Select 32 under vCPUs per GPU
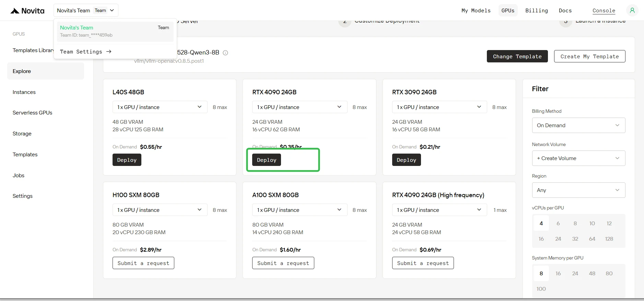This screenshot has width=644, height=301. 575,239
